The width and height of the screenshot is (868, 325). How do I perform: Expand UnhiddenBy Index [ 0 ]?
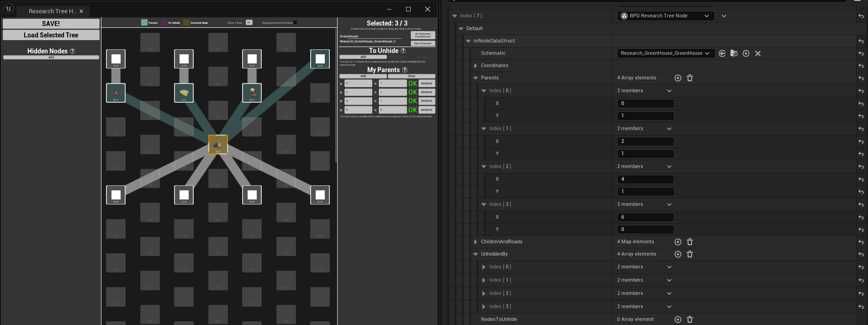pos(484,267)
